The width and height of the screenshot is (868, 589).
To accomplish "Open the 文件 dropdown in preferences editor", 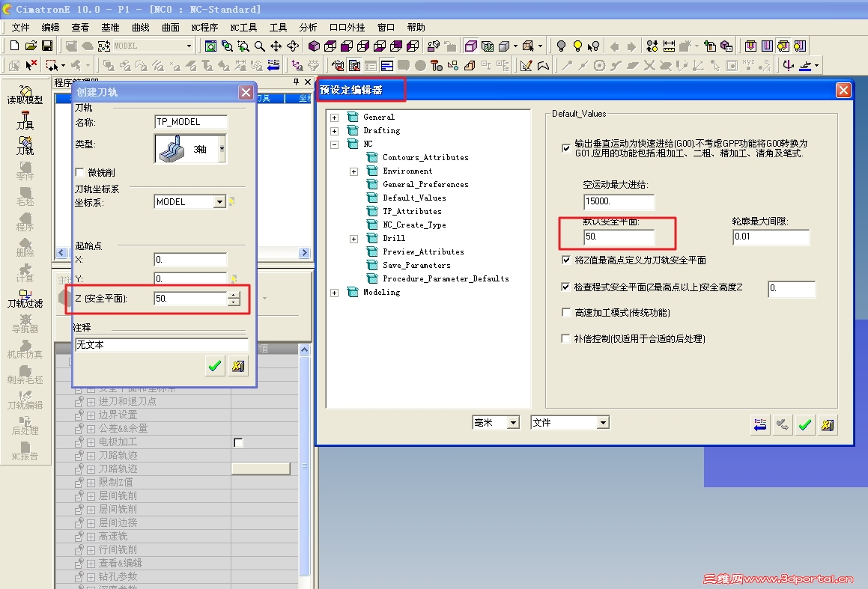I will (603, 423).
